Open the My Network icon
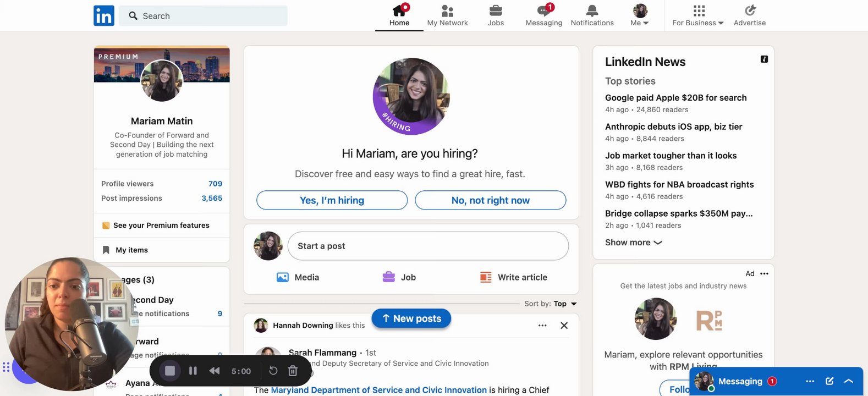The height and width of the screenshot is (396, 868). click(447, 10)
